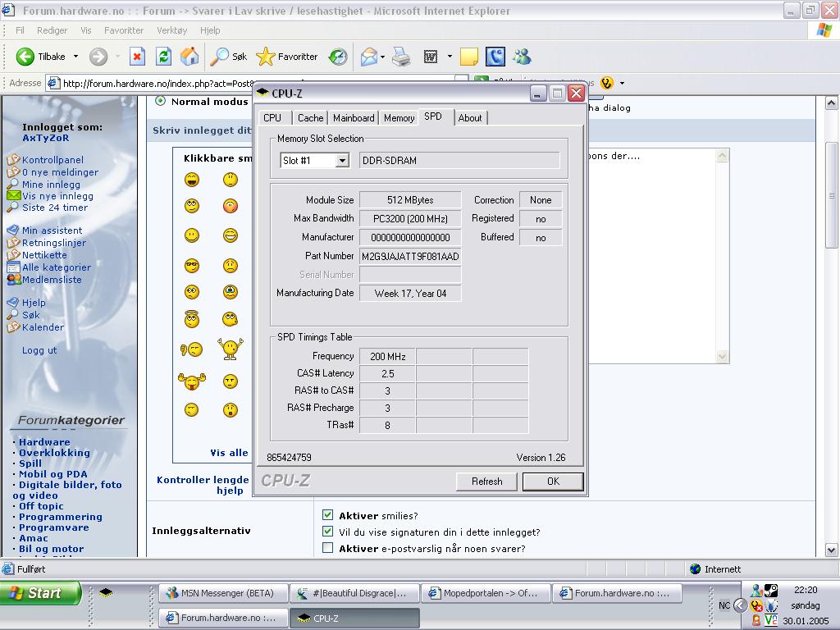The image size is (840, 630).
Task: Click the Part Number field in CPU-Z
Action: click(410, 256)
